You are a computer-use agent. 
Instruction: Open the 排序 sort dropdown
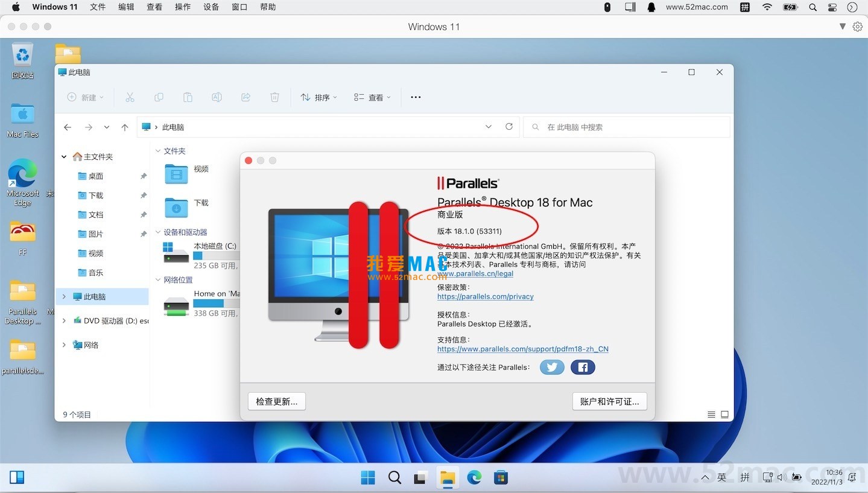pyautogui.click(x=318, y=97)
